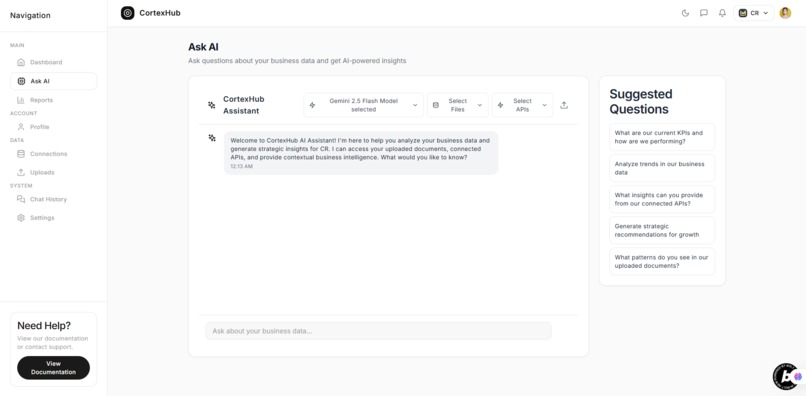Click the CortexHub logo icon
This screenshot has height=396, width=806.
click(x=127, y=13)
